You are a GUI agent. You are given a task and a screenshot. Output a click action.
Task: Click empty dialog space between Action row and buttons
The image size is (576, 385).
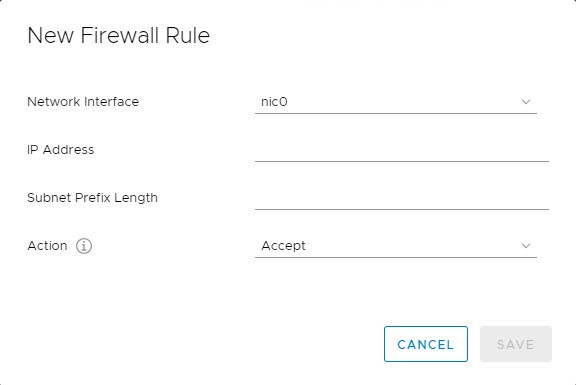coord(288,292)
